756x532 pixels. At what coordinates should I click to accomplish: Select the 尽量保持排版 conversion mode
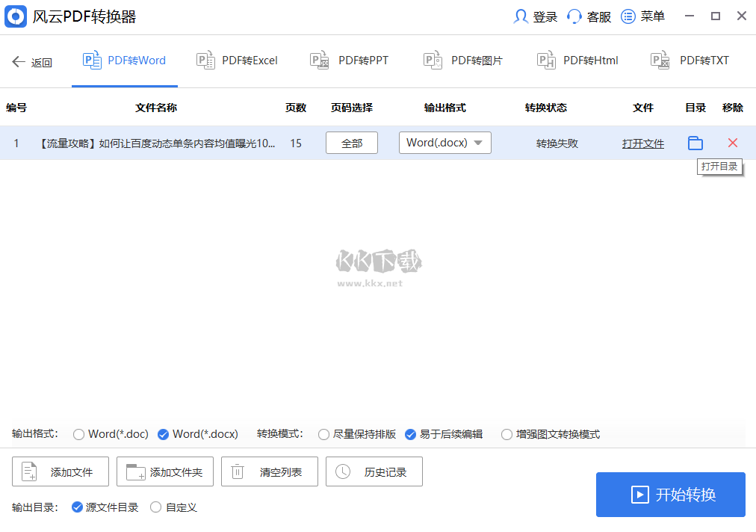324,434
